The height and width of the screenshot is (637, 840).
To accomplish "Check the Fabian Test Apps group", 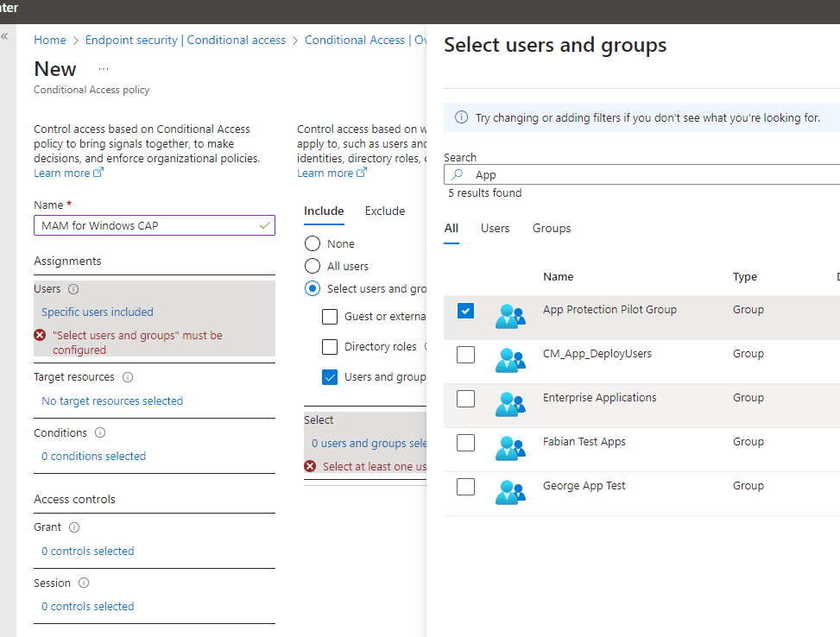I will point(465,442).
